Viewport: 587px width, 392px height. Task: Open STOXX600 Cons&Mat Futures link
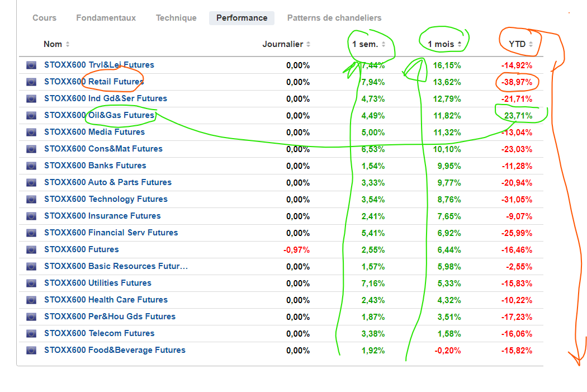point(103,149)
